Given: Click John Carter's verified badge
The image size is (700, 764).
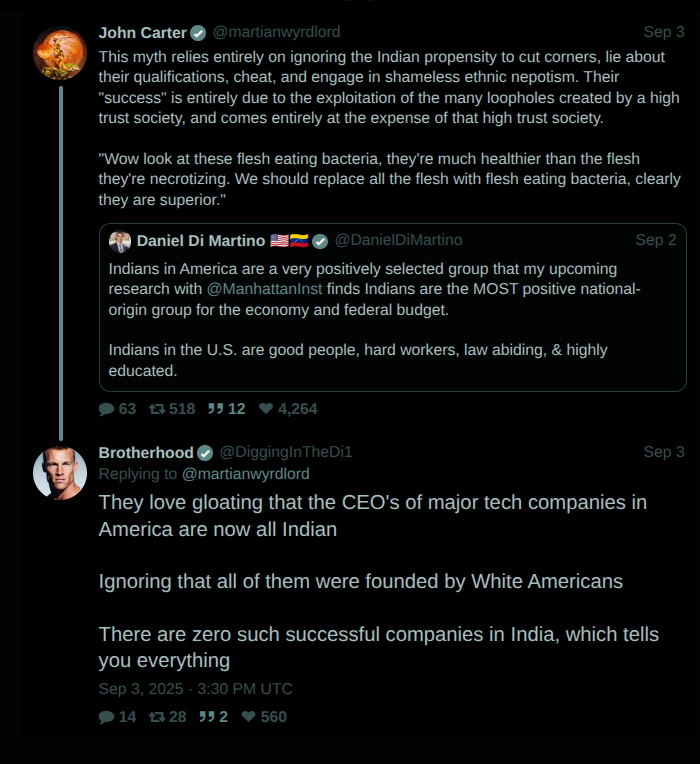Looking at the screenshot, I should 199,33.
